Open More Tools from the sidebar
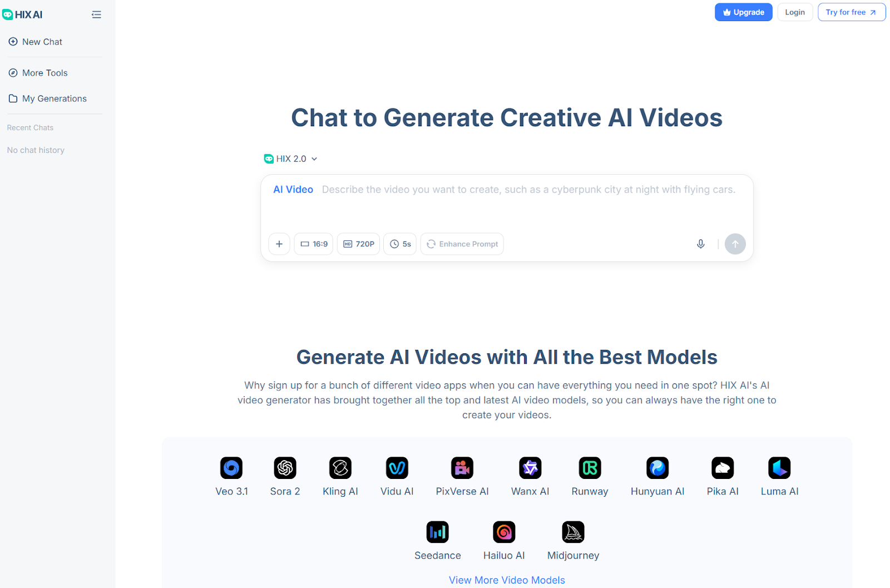Image resolution: width=890 pixels, height=588 pixels. (44, 73)
